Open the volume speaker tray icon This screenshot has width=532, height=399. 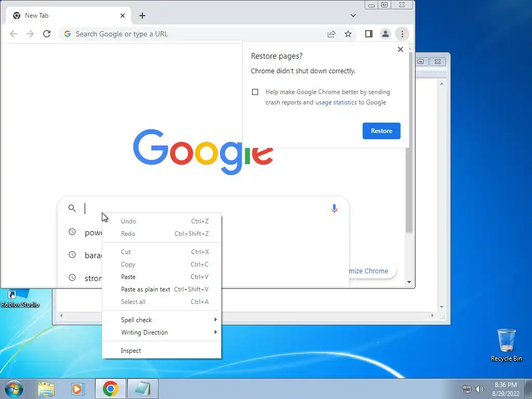480,389
